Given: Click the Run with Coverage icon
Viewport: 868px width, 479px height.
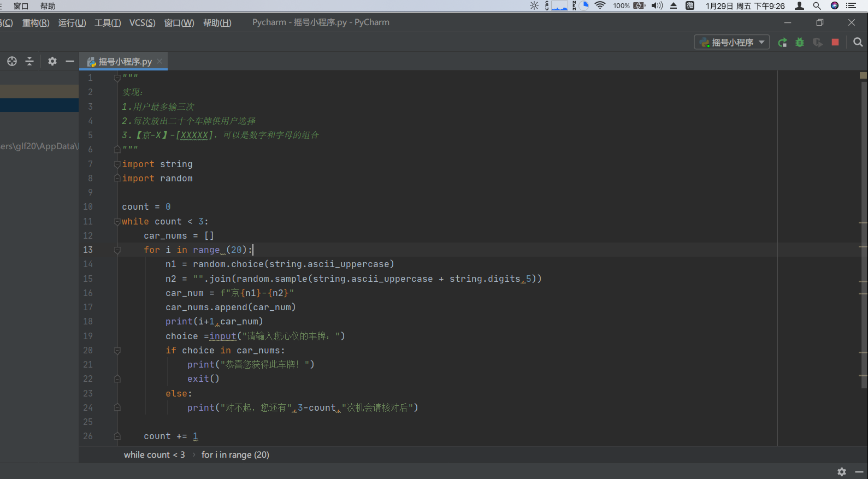Looking at the screenshot, I should [x=818, y=43].
